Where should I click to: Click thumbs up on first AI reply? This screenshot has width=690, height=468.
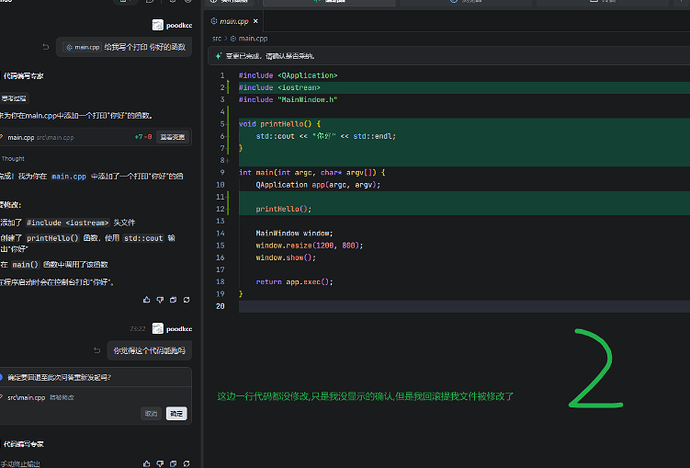pyautogui.click(x=147, y=300)
